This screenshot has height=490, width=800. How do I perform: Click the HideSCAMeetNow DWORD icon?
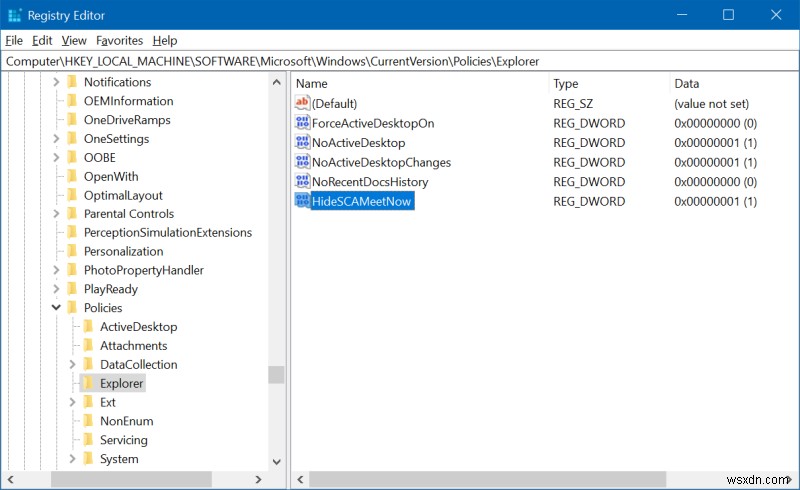(x=302, y=201)
